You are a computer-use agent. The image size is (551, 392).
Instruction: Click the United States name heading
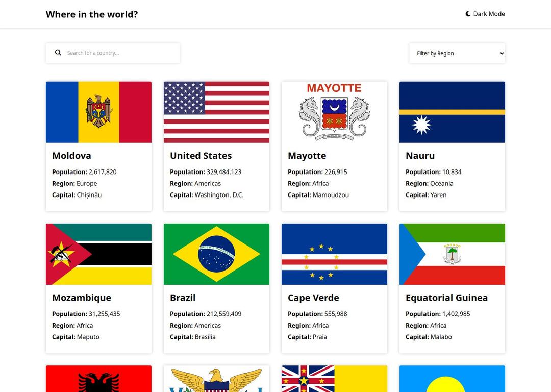201,156
